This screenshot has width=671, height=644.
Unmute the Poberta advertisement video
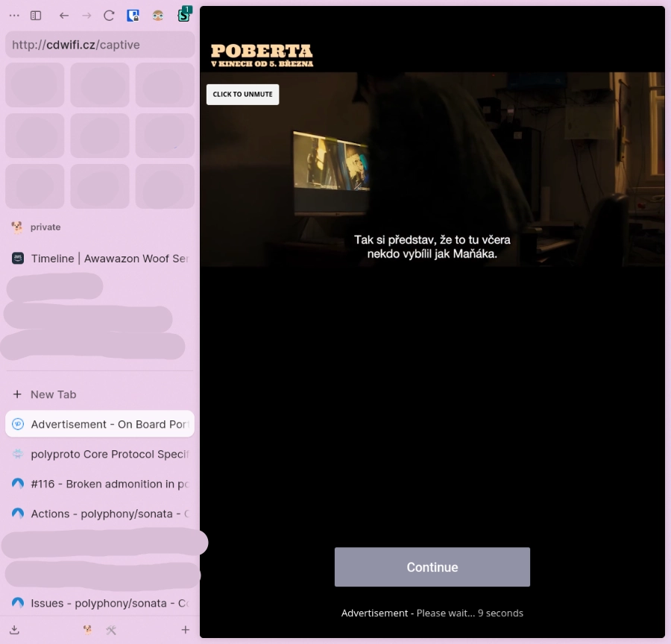242,94
